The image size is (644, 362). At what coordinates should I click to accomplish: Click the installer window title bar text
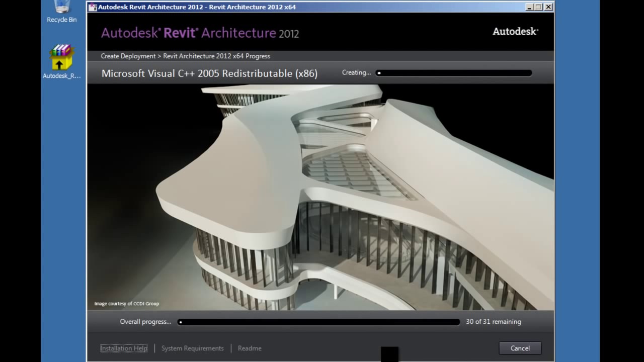coord(197,7)
